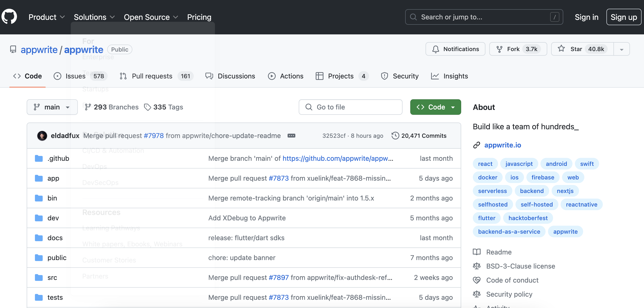
Task: Open the Actions tab
Action: pos(285,76)
